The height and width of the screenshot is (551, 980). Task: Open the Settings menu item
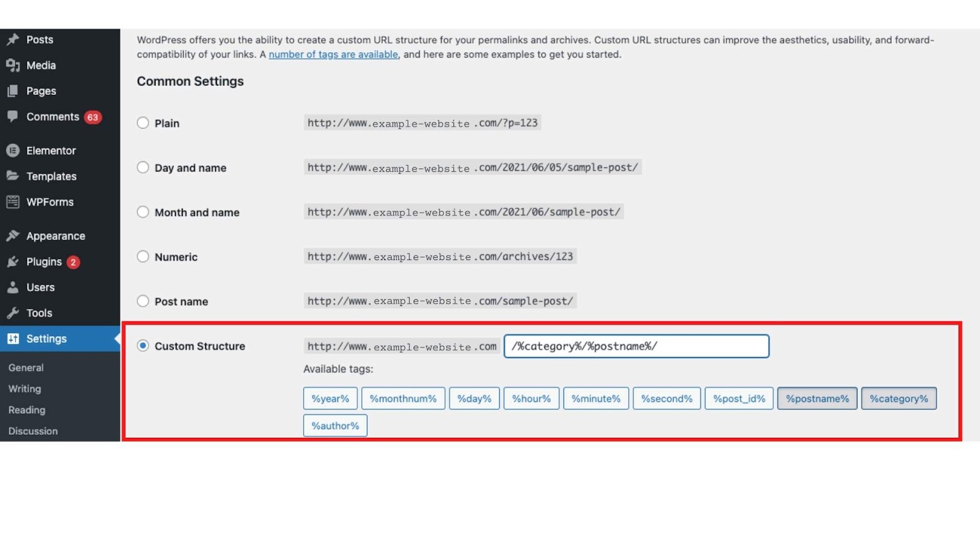pyautogui.click(x=60, y=339)
